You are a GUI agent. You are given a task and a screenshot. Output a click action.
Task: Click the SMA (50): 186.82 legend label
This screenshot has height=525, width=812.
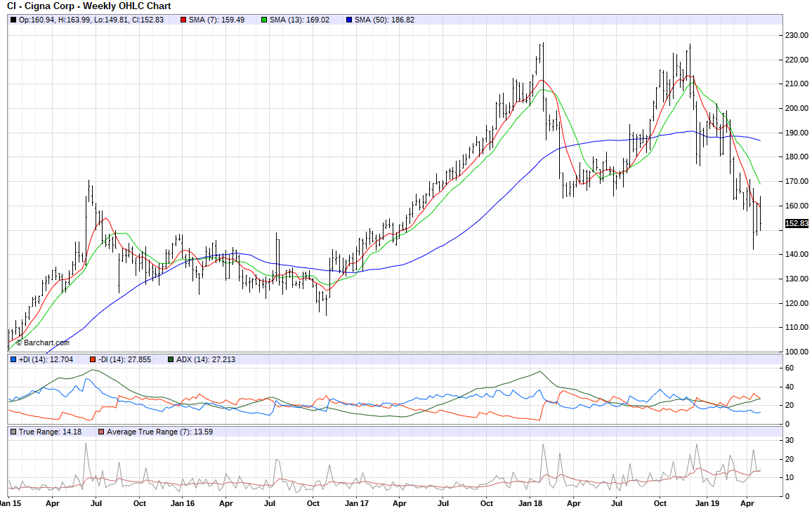point(384,20)
